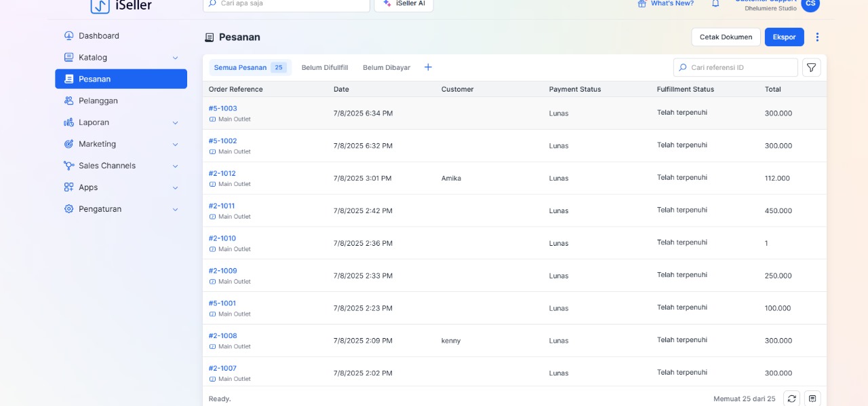Switch to the Belum Dibayar tab
The height and width of the screenshot is (406, 868).
point(387,68)
